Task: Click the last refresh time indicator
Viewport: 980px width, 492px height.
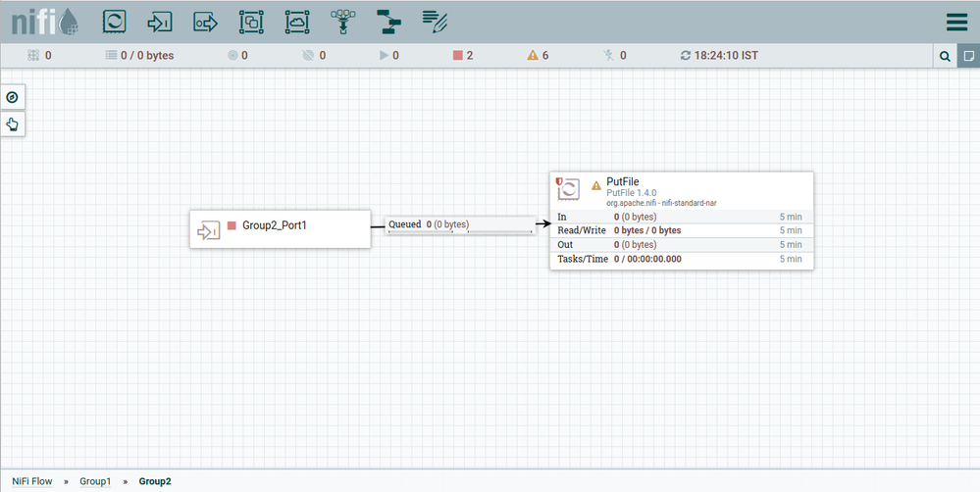Action: [x=719, y=56]
